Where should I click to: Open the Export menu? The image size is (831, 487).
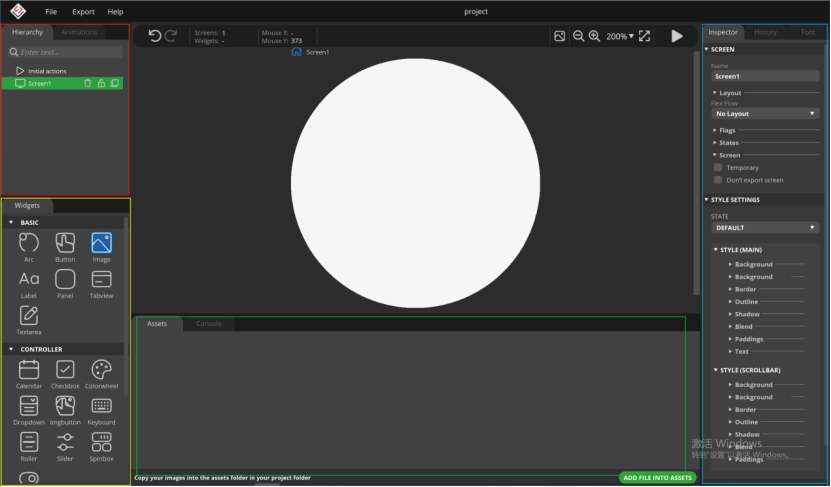point(83,12)
